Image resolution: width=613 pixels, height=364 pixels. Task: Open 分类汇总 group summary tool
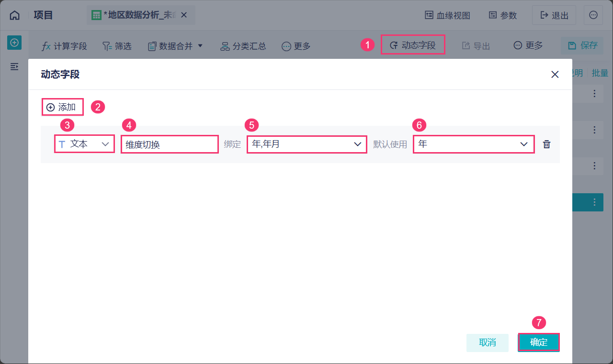coord(243,46)
